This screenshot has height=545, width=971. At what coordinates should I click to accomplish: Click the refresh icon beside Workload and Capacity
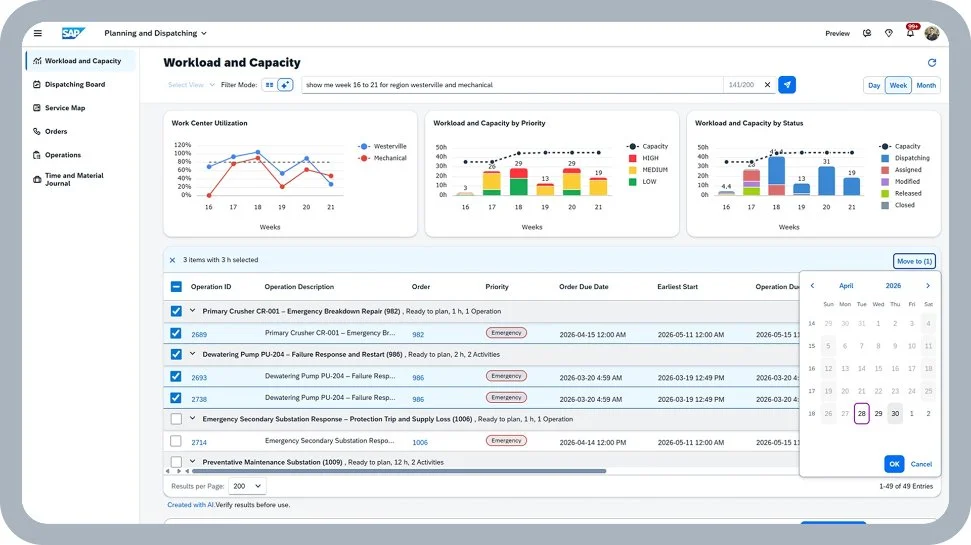tap(931, 63)
